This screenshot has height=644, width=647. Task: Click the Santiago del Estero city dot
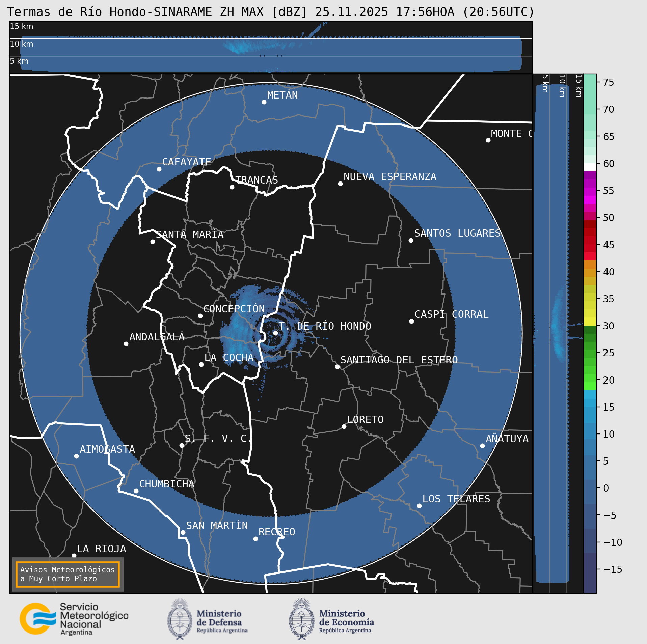click(x=337, y=367)
